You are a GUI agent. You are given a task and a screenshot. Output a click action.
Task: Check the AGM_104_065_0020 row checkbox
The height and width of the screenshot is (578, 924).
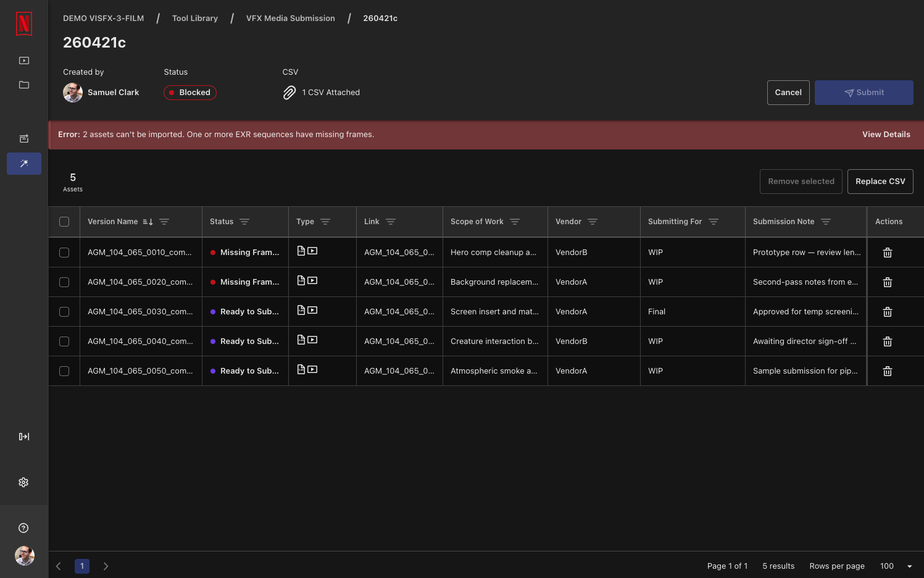64,282
